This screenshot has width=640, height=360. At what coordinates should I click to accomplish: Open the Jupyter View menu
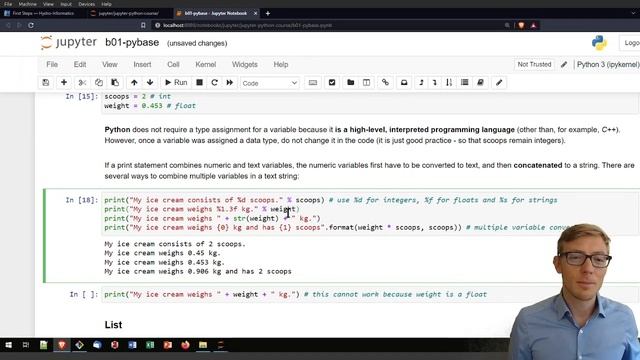point(109,64)
